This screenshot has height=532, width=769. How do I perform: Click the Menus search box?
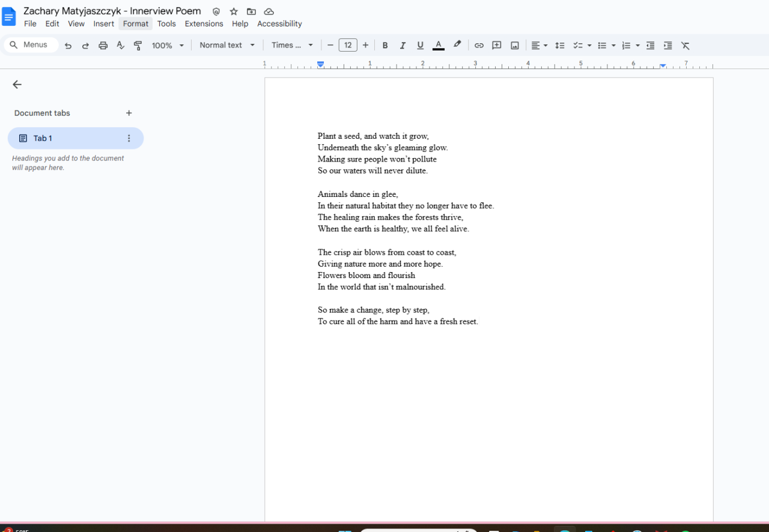31,45
